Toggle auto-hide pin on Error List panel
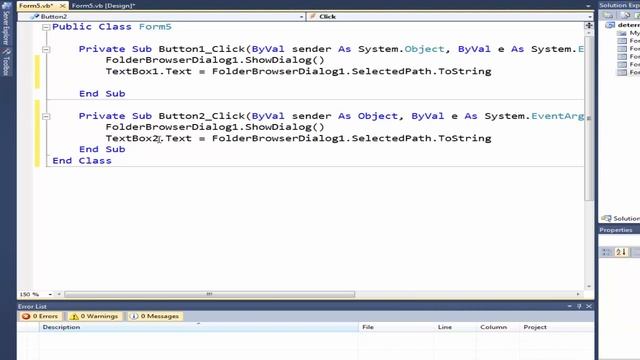This screenshot has height=360, width=640. click(x=579, y=306)
